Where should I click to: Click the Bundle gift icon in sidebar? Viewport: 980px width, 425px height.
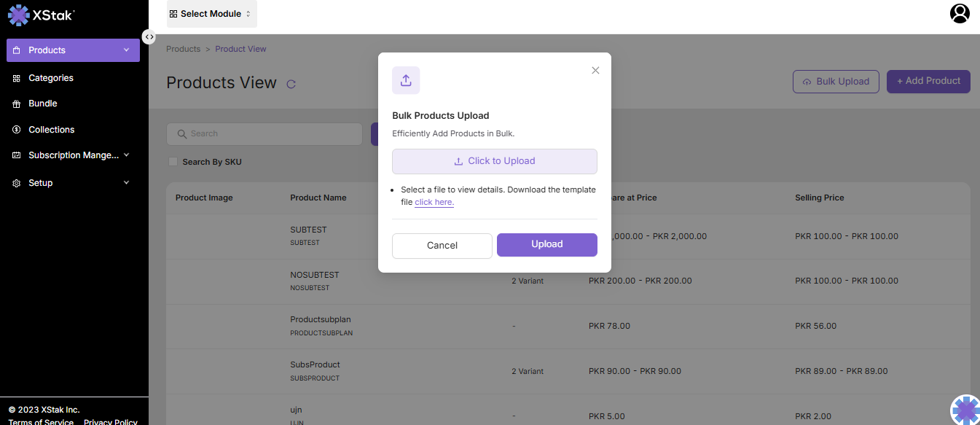17,104
